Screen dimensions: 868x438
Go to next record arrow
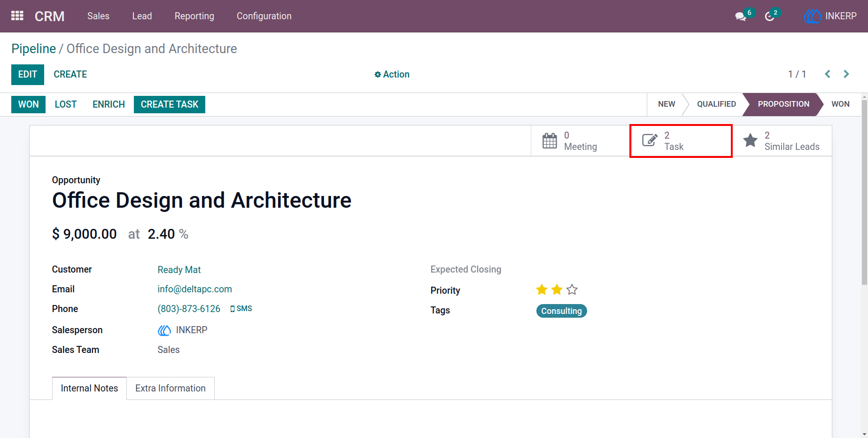click(x=846, y=74)
